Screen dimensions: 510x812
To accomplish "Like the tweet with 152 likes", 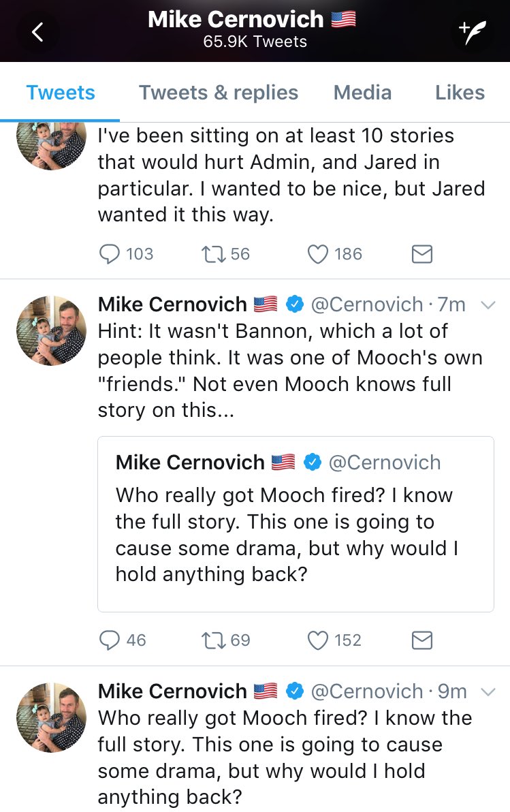I will (x=317, y=640).
